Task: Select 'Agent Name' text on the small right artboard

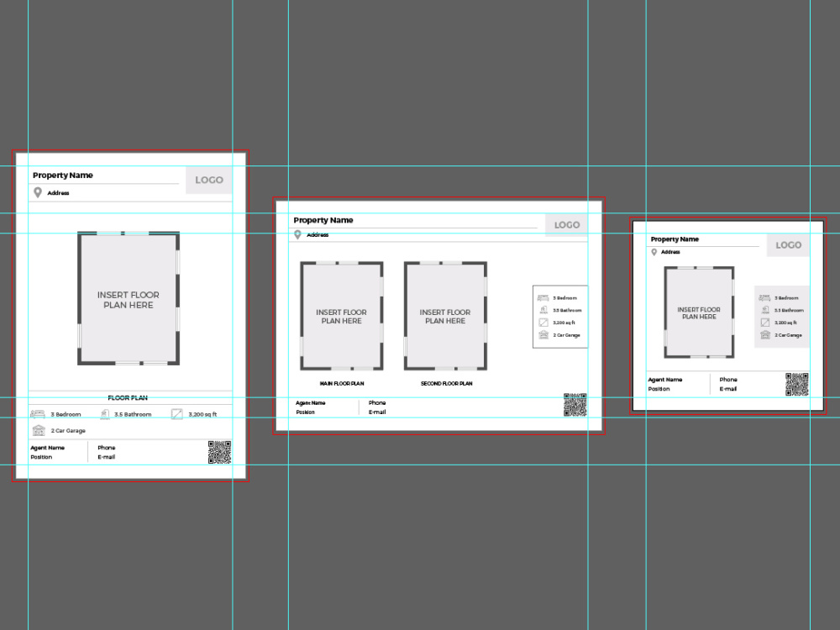Action: coord(664,380)
